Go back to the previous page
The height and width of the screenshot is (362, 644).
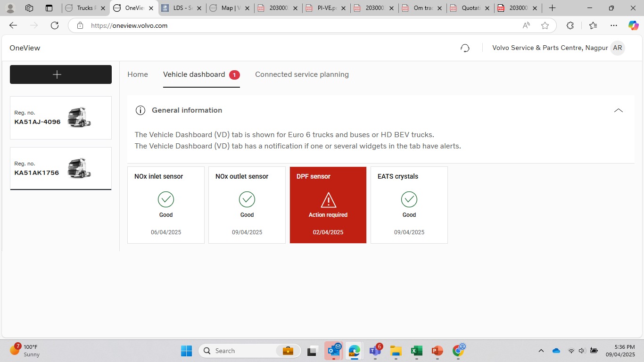(x=13, y=25)
